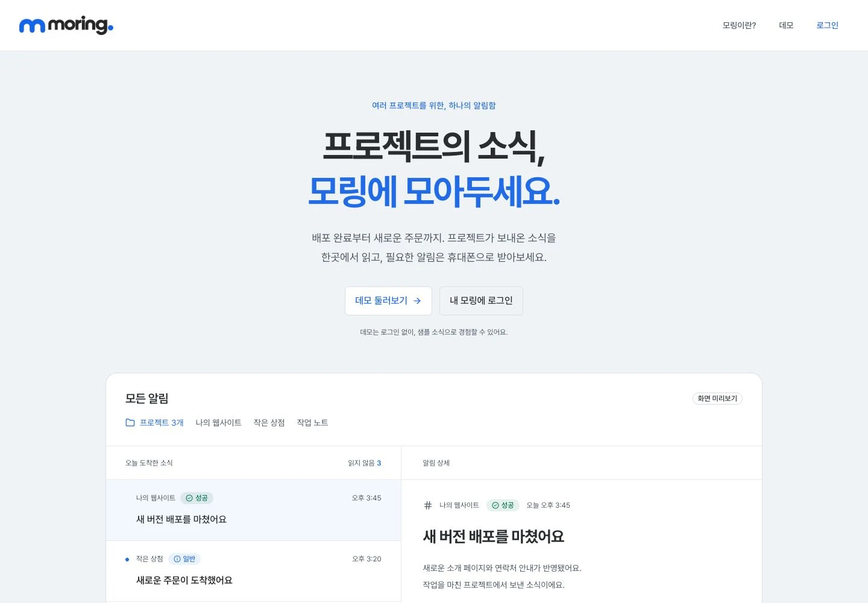Click the moring logo
The width and height of the screenshot is (868, 603).
click(x=66, y=25)
